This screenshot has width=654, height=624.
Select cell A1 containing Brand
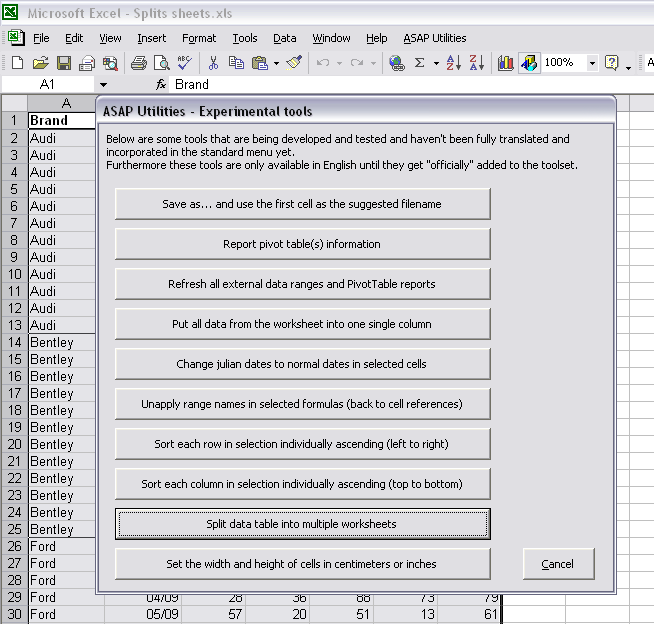[62, 121]
